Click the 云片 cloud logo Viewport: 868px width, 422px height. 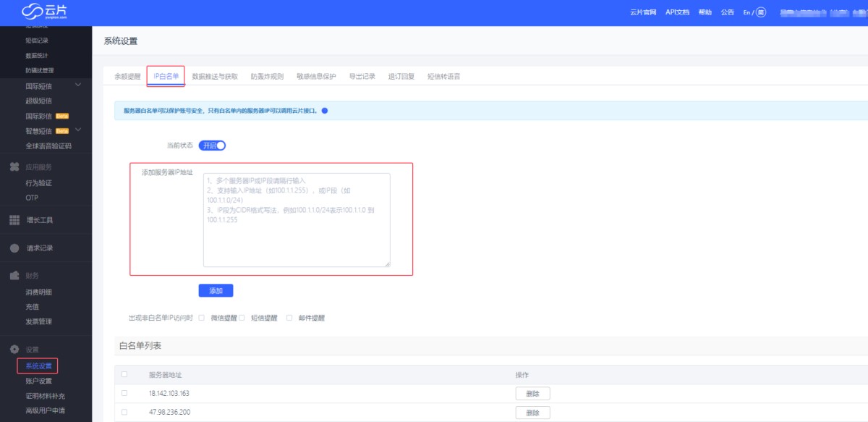click(43, 12)
